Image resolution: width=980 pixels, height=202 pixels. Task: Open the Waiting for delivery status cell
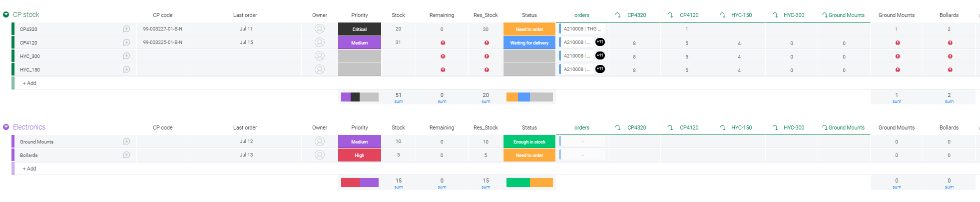529,42
